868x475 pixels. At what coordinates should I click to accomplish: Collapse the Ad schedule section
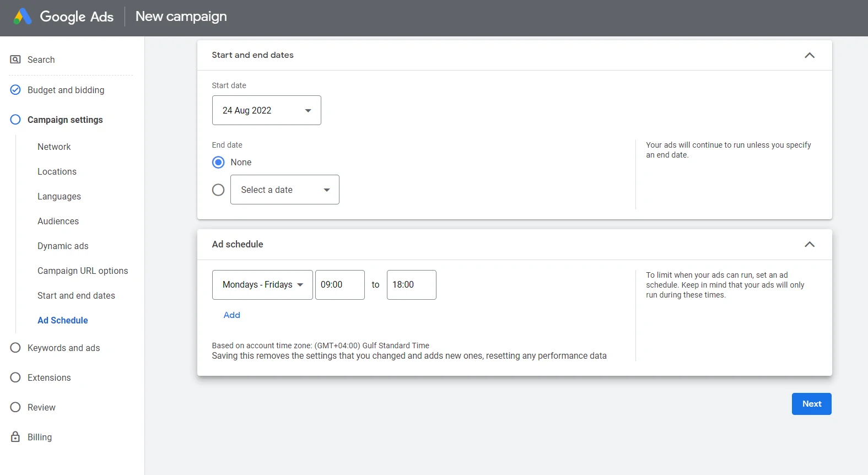[810, 244]
